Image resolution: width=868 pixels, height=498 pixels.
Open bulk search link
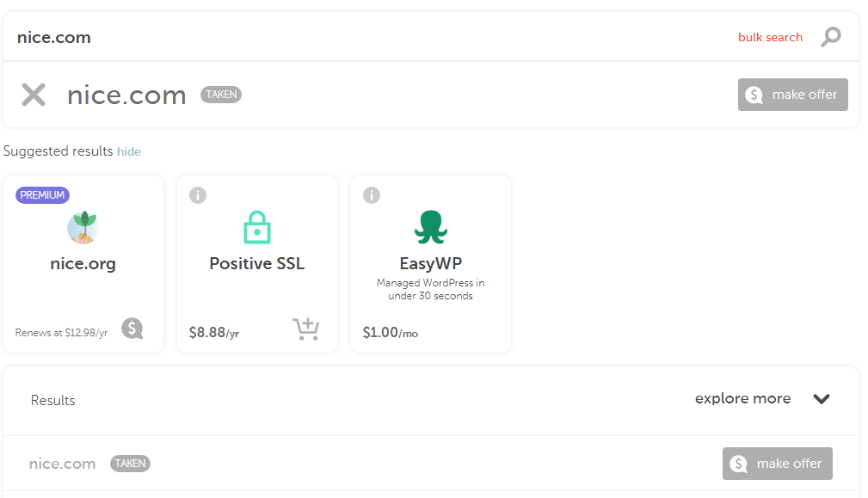tap(770, 37)
